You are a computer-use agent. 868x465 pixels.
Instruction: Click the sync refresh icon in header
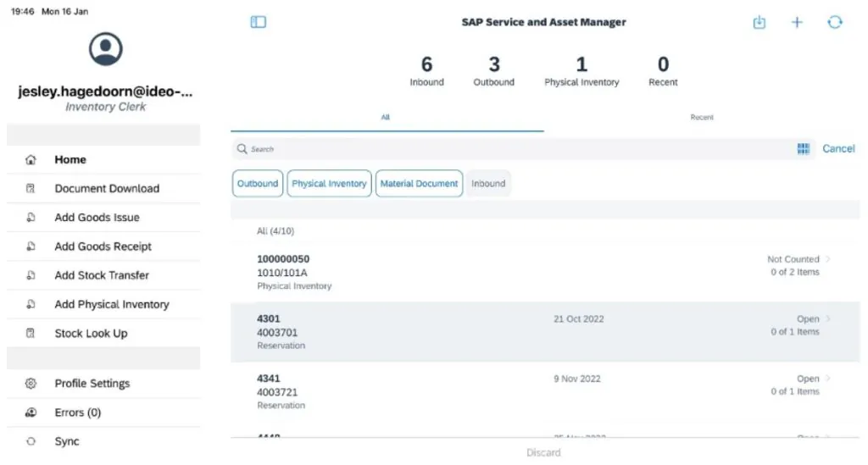(x=835, y=22)
